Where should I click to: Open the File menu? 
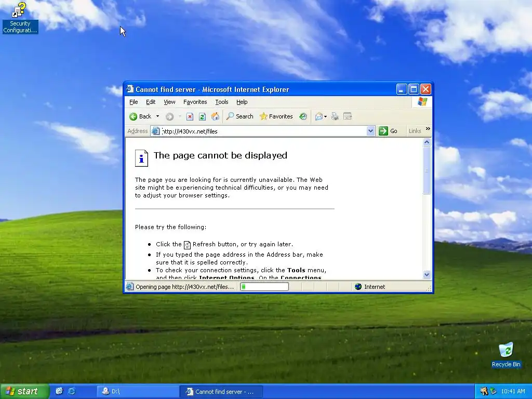click(134, 102)
